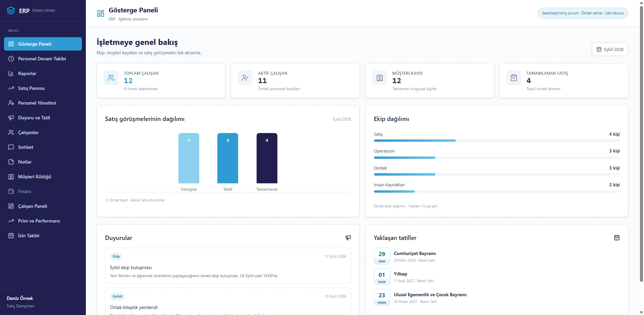Open Prim ve Performans menu item
Viewport: 644px width, 315px height.
43,221
